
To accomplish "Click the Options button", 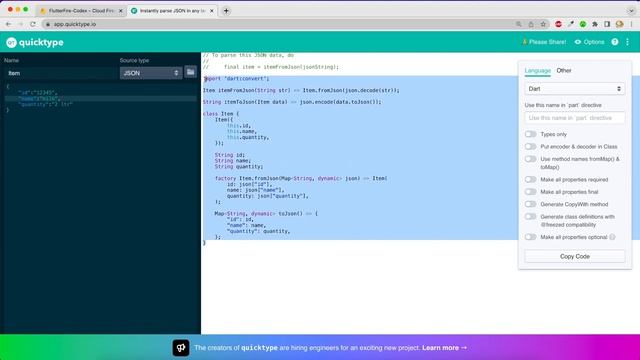I will 589,42.
